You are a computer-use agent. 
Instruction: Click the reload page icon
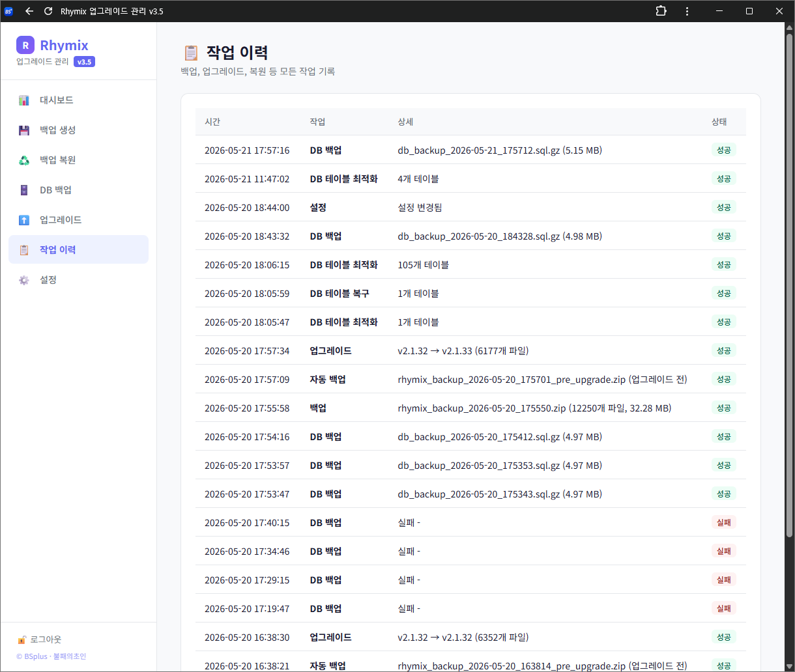[x=48, y=11]
